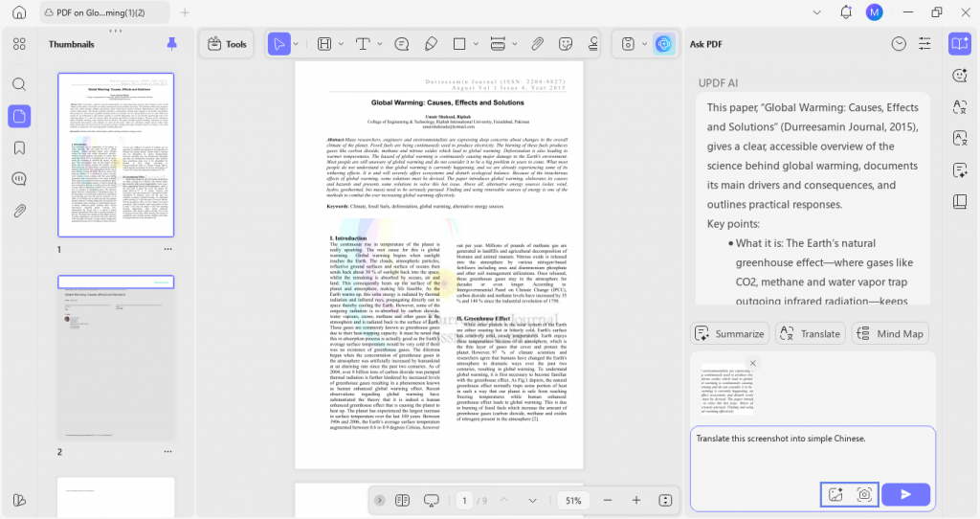Open the sticker tool
This screenshot has width=980, height=519.
(x=566, y=44)
